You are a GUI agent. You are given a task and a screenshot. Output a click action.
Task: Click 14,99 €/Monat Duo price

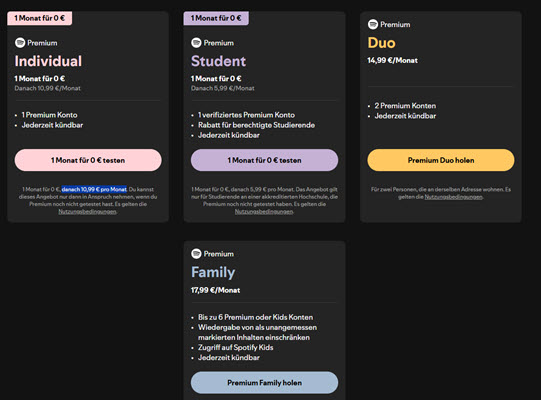tap(392, 60)
